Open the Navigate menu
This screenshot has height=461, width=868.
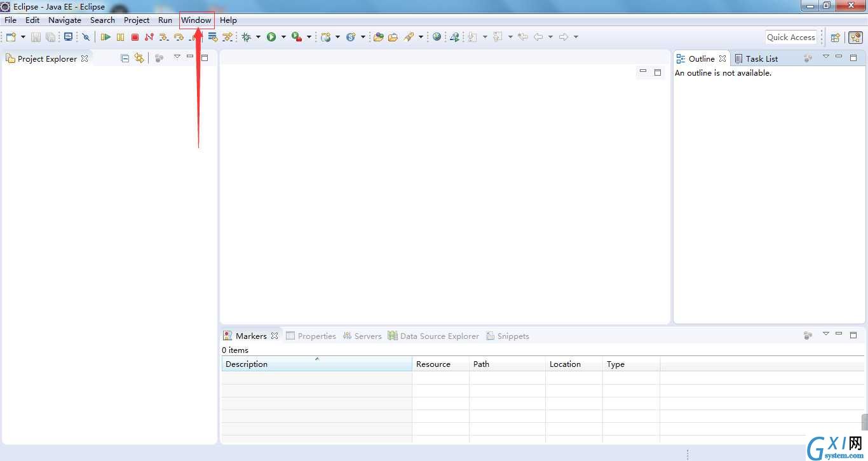65,20
